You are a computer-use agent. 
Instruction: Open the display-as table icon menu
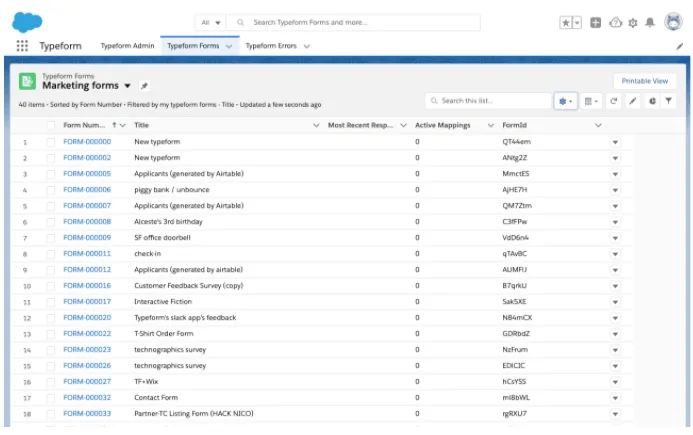point(591,101)
